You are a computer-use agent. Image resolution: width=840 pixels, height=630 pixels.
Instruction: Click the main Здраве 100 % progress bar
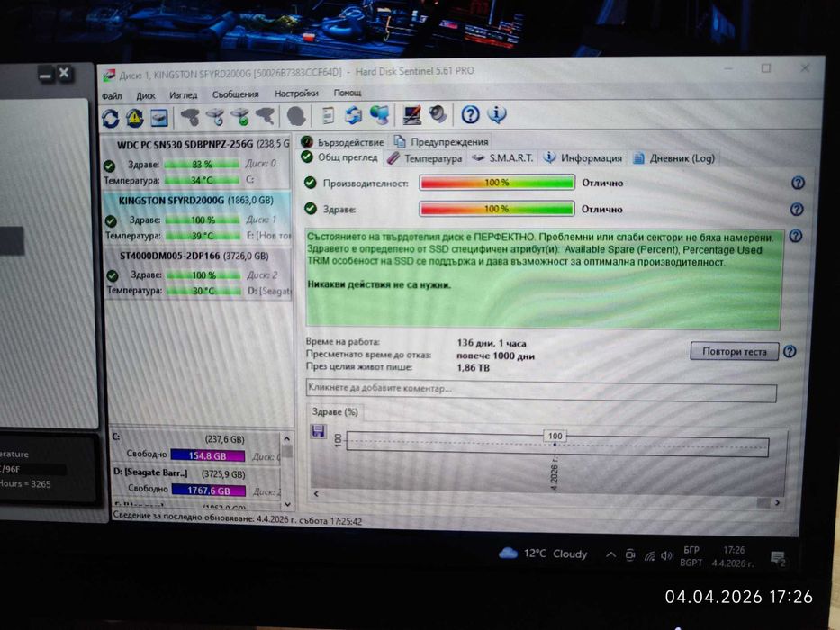[x=496, y=209]
